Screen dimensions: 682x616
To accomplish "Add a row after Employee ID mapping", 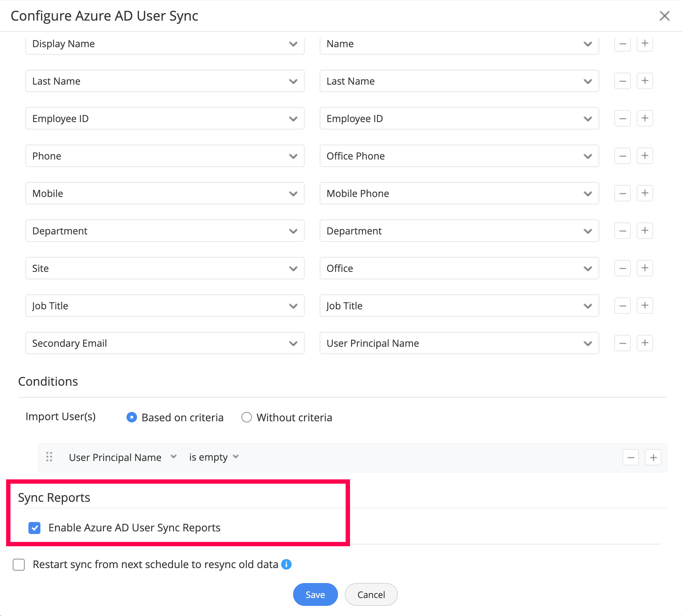I will 645,119.
